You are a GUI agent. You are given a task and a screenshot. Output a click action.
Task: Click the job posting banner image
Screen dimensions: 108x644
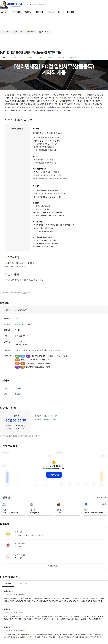coord(54,75)
